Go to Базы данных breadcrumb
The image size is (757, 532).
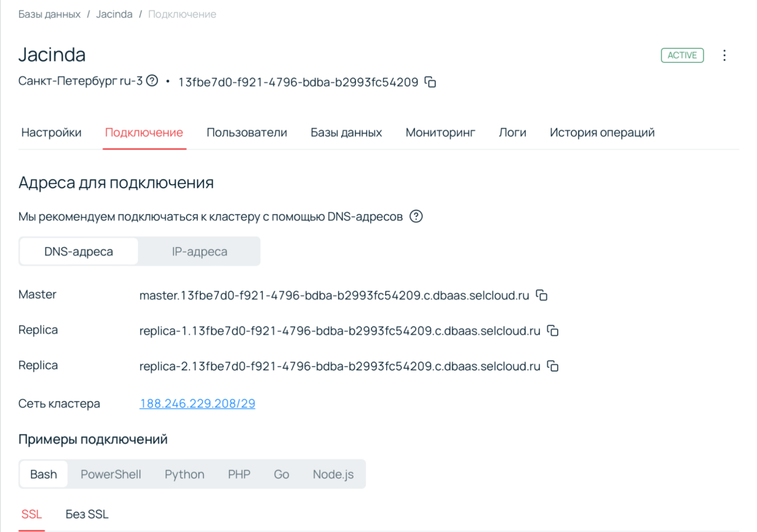tap(49, 14)
